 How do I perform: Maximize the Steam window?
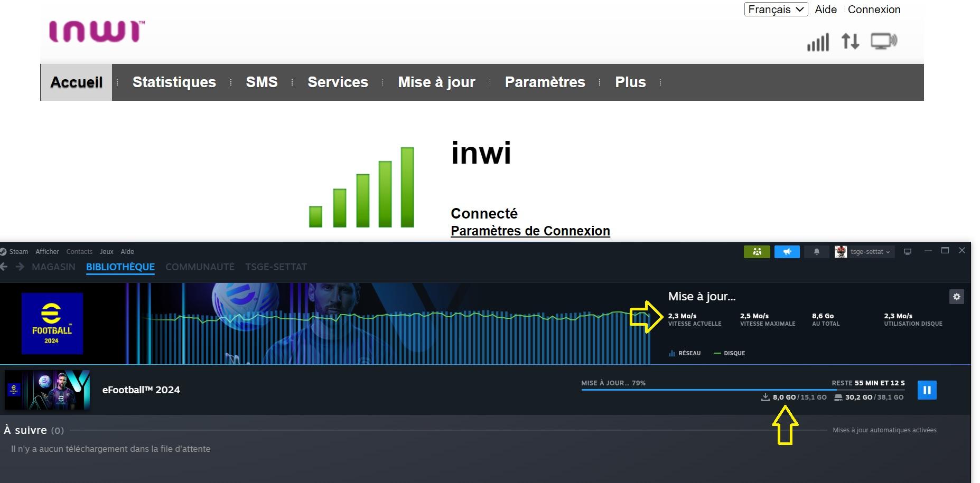[945, 251]
